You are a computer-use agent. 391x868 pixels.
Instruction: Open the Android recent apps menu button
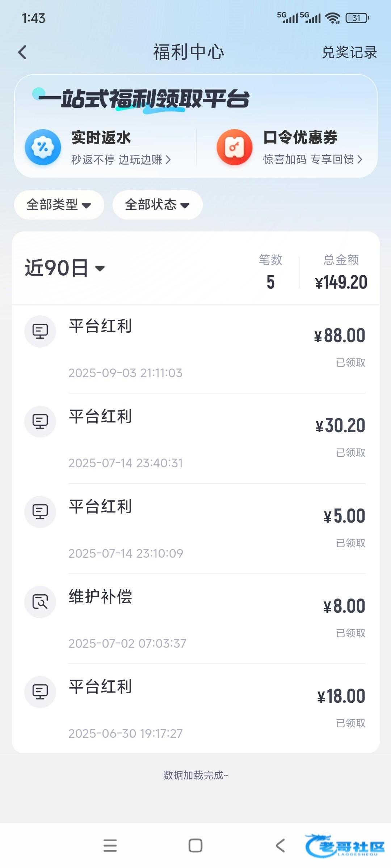pos(110,846)
